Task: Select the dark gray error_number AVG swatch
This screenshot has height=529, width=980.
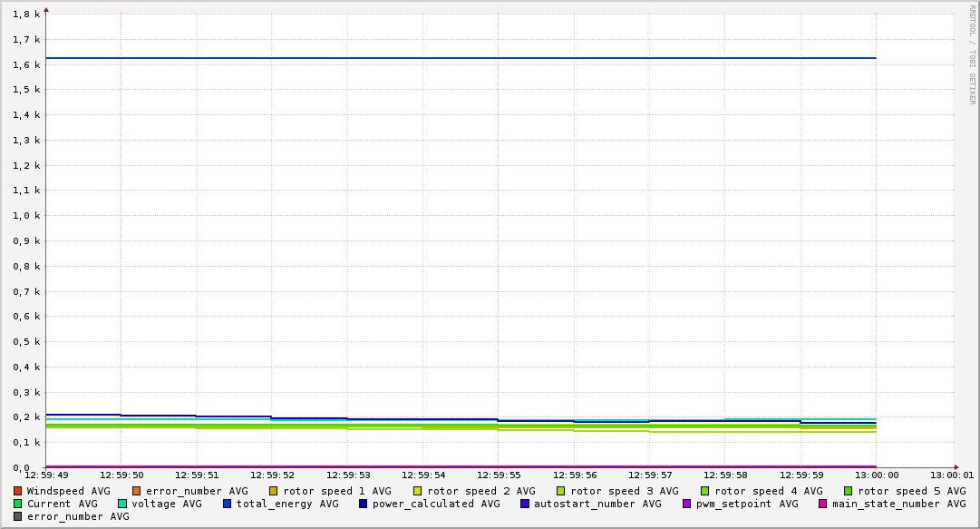Action: (x=17, y=516)
